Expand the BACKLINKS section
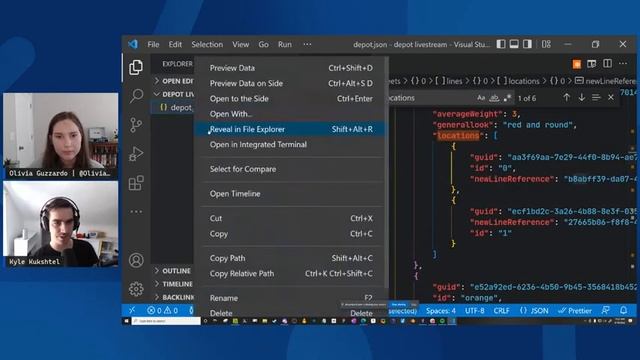Viewport: 640px width, 360px height. (173, 297)
